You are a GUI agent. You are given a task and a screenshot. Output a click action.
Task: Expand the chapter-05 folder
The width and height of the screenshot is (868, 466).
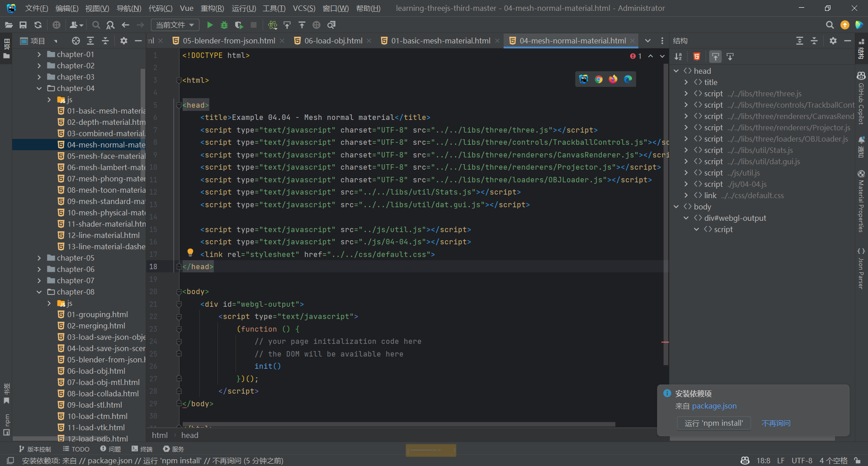(x=39, y=258)
